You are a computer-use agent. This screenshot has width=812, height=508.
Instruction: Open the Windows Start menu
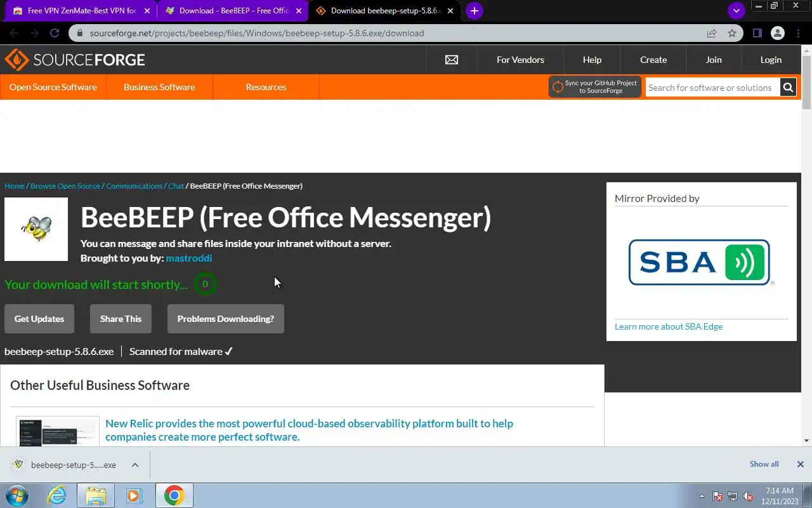pos(17,495)
